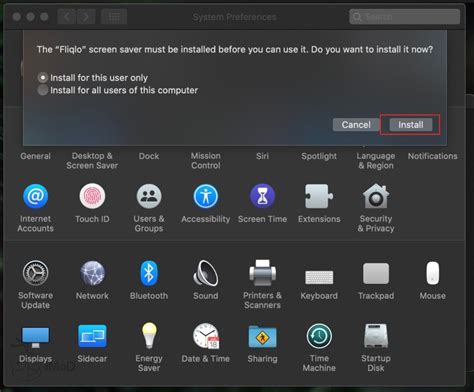474x392 pixels.
Task: Cancel the Fliqlo screen saver installation
Action: [356, 125]
